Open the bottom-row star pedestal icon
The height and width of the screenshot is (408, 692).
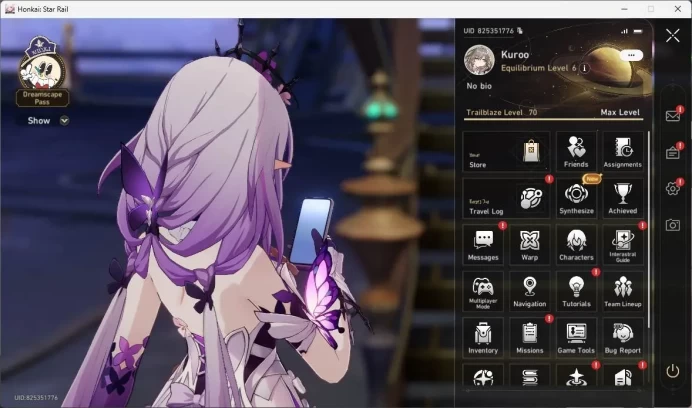(x=576, y=376)
